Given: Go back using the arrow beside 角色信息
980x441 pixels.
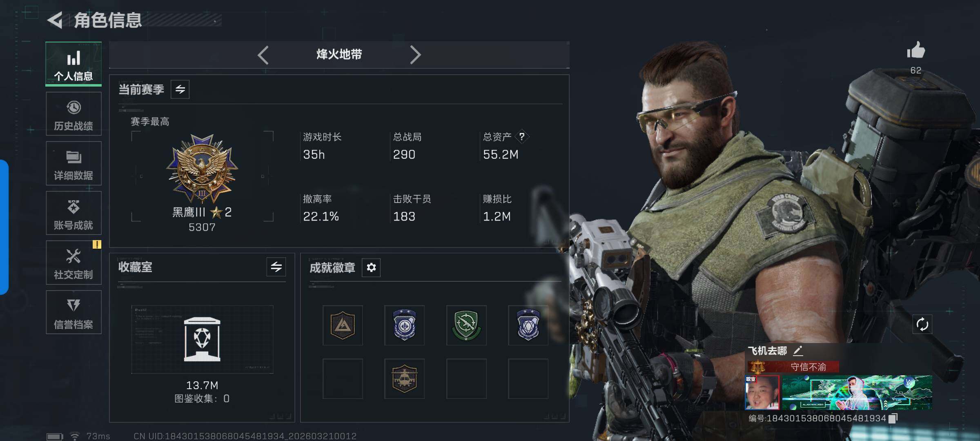Looking at the screenshot, I should point(55,20).
